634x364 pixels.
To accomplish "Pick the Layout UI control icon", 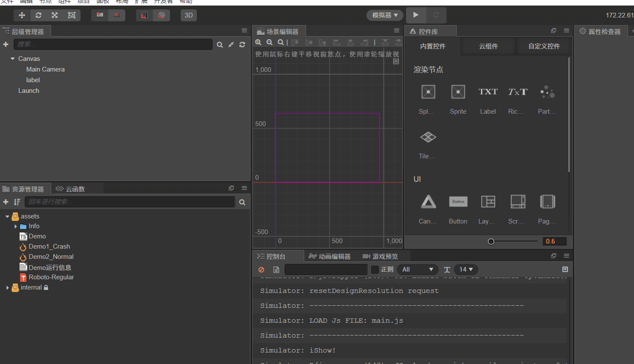I will 488,202.
